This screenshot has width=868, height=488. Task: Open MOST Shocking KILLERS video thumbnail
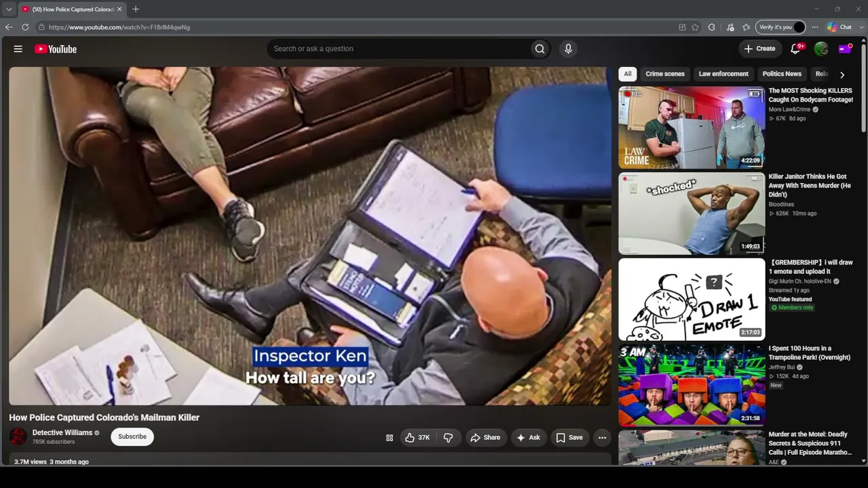(x=692, y=127)
